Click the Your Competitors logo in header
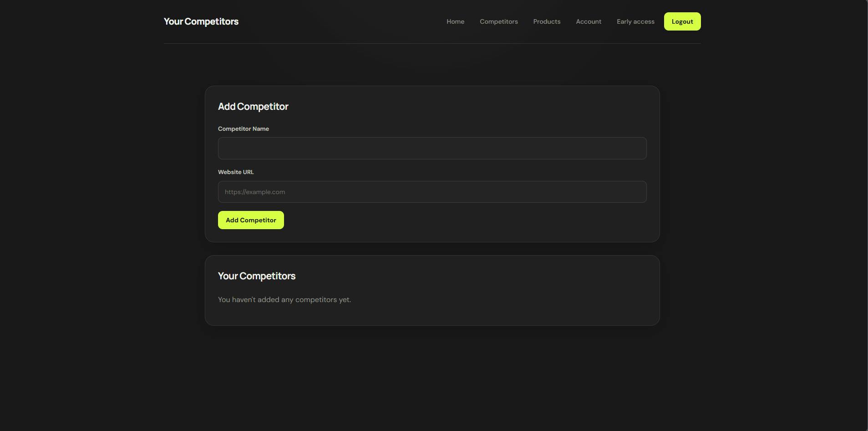Image resolution: width=868 pixels, height=431 pixels. [x=201, y=21]
